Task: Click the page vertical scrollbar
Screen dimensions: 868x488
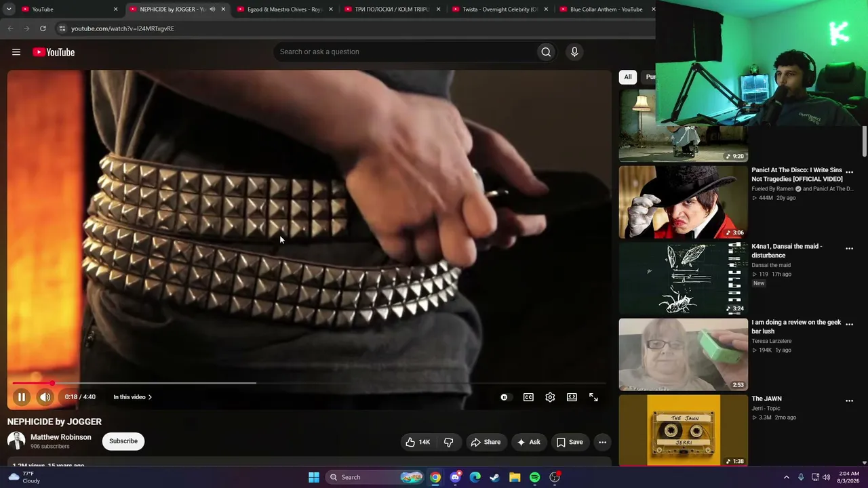Action: (865, 141)
